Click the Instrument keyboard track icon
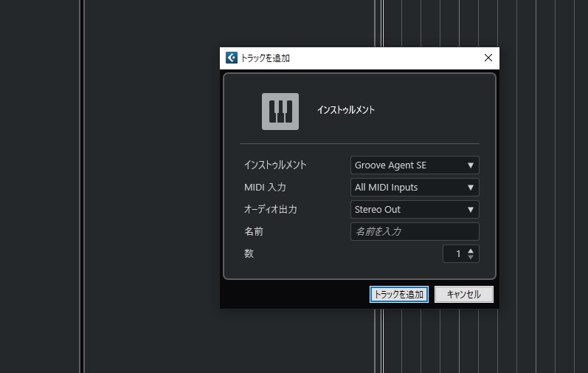Viewport: 588px width, 373px height. (x=280, y=112)
